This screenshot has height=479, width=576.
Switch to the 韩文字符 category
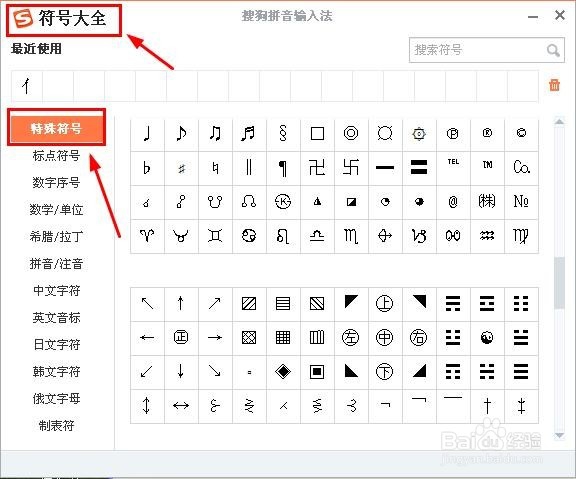pyautogui.click(x=57, y=372)
